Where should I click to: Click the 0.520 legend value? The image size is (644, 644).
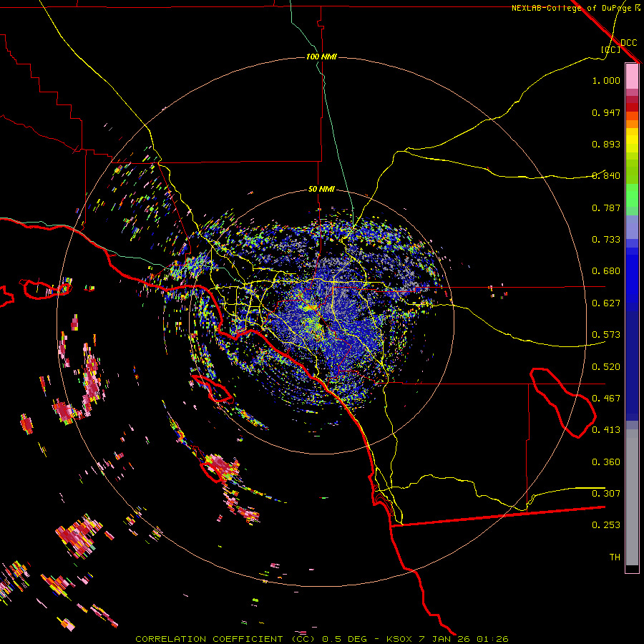606,367
